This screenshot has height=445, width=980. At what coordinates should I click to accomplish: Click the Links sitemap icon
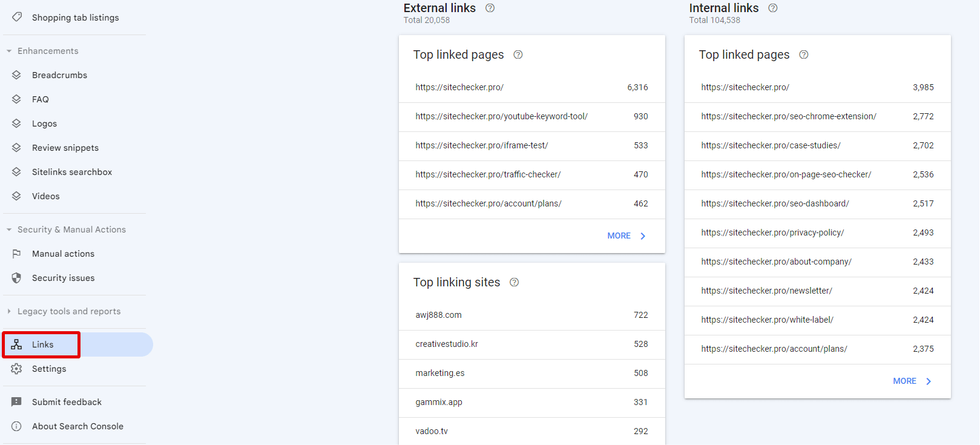[16, 344]
